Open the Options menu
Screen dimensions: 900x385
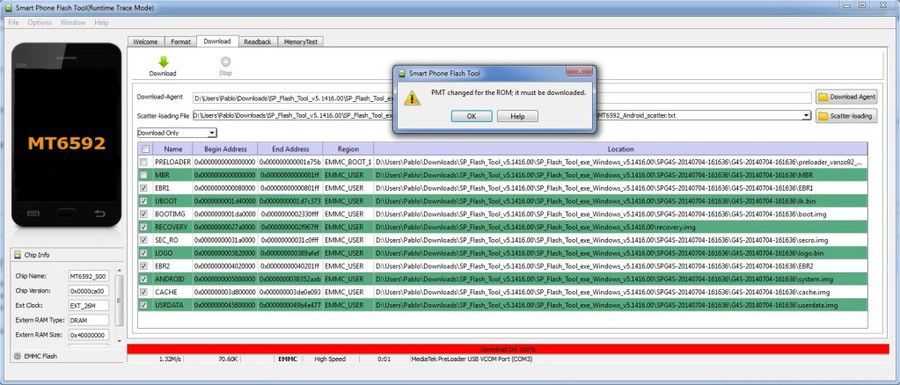40,22
